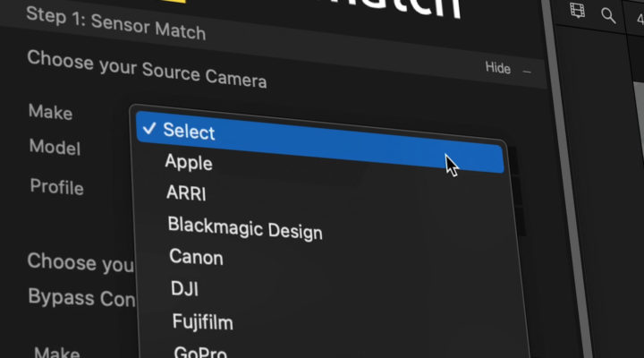Select DJI in the dropdown menu

pos(184,288)
